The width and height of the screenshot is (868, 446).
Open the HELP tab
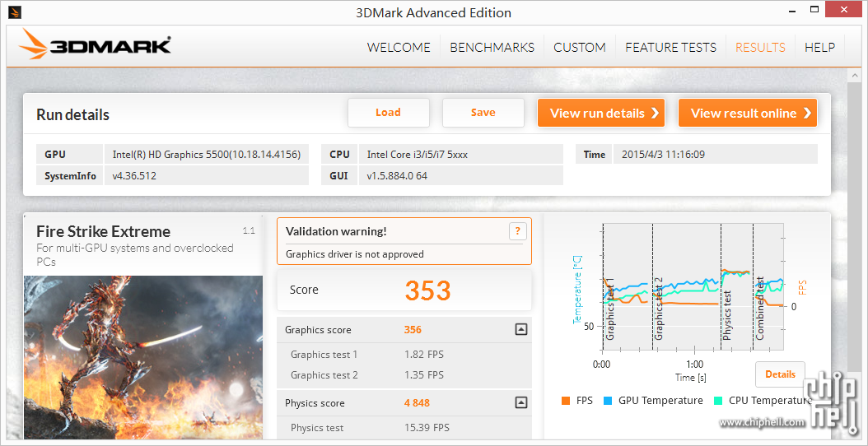pos(820,48)
